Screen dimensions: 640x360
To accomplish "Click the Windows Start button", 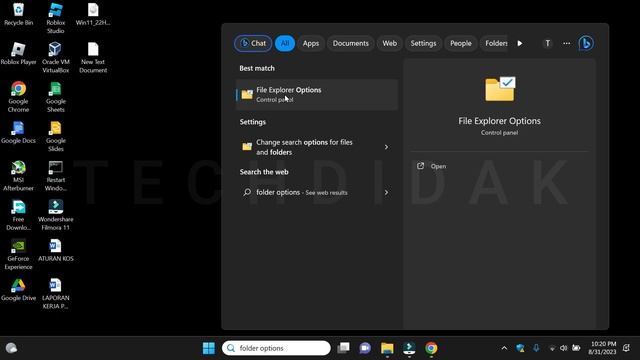I will [209, 348].
